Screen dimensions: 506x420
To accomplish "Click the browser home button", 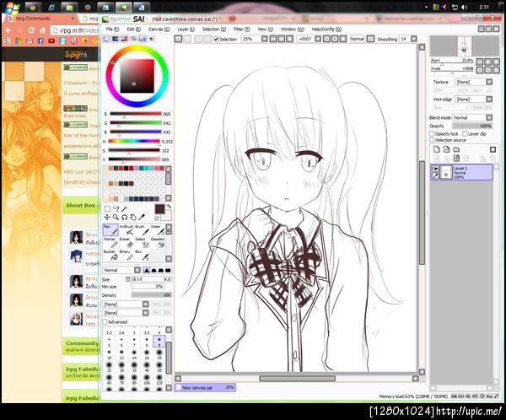I will pos(43,30).
